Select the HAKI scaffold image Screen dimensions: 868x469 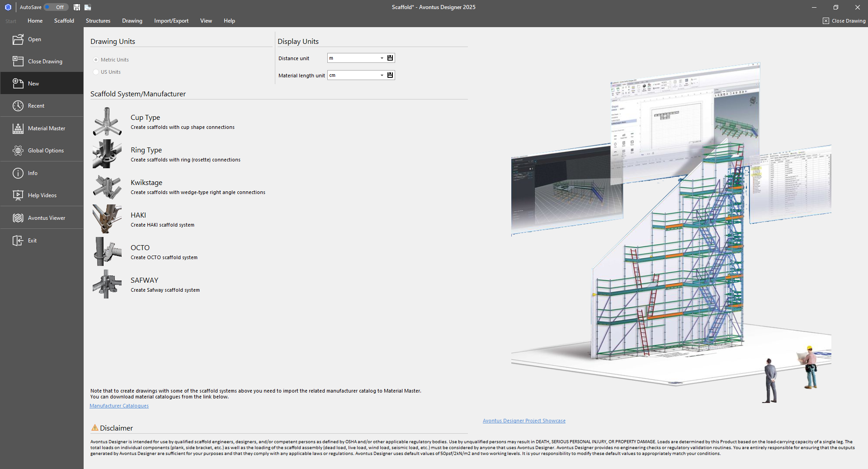[107, 219]
